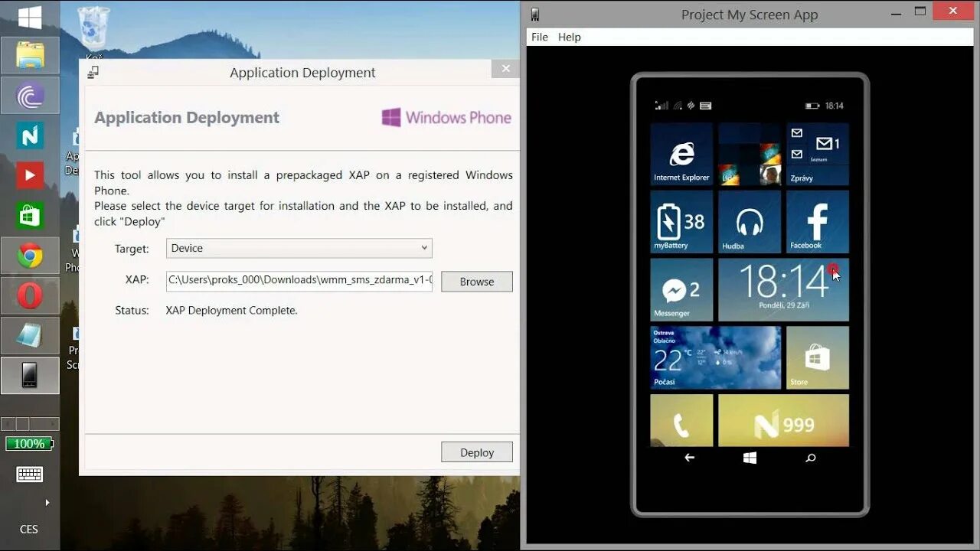Launch Google Chrome from the taskbar
Screen dimensions: 980x551
(x=30, y=256)
